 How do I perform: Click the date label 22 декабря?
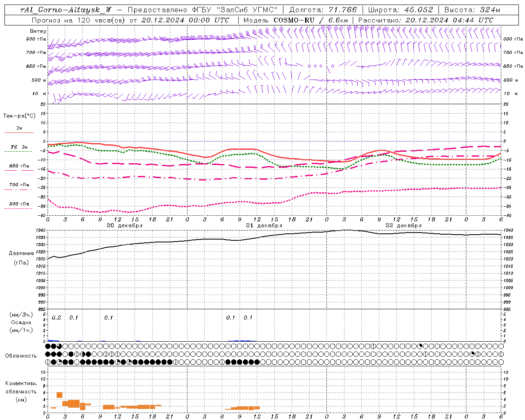click(404, 226)
